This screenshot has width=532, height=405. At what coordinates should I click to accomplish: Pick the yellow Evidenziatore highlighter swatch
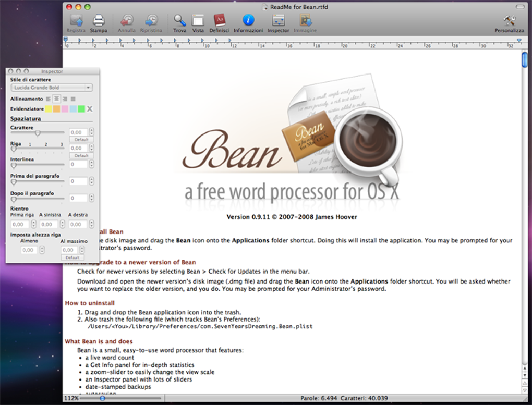[49, 109]
